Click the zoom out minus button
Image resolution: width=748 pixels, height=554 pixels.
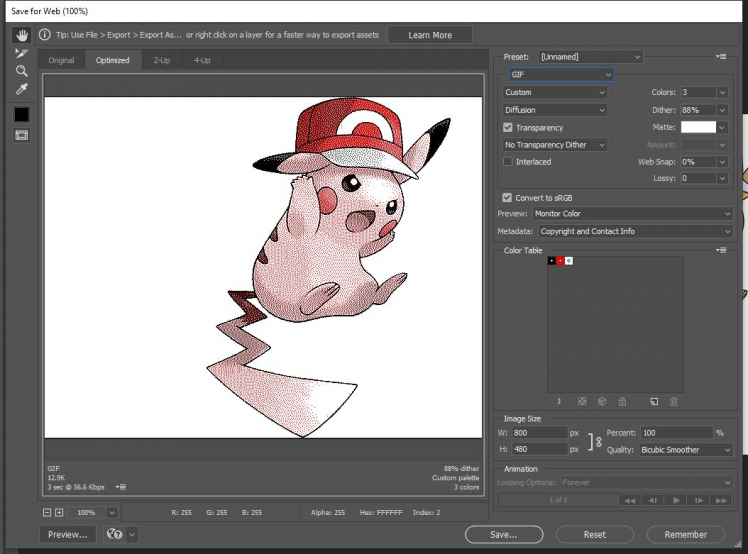[x=47, y=512]
